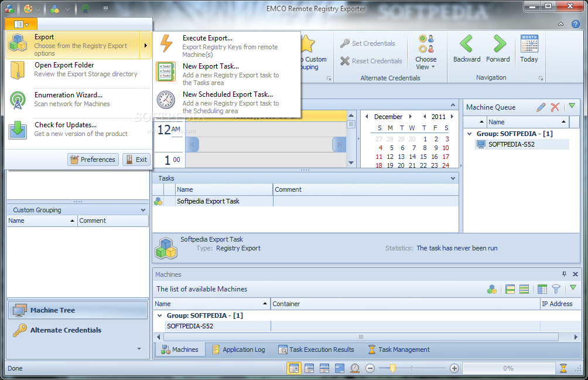Screen dimensions: 588x380
Task: Collapse the Tasks panel chevron
Action: (x=453, y=178)
